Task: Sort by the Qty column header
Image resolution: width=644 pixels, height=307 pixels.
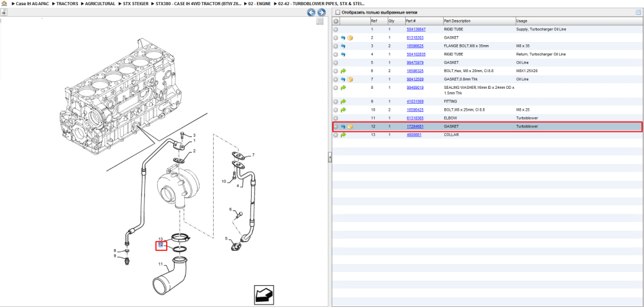Action: click(x=395, y=21)
